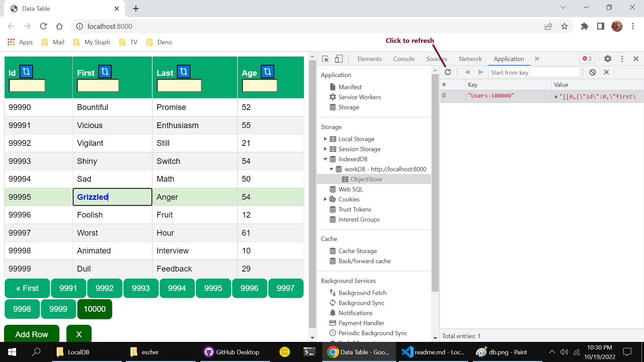Bookmark this tab with the star

pos(565,26)
